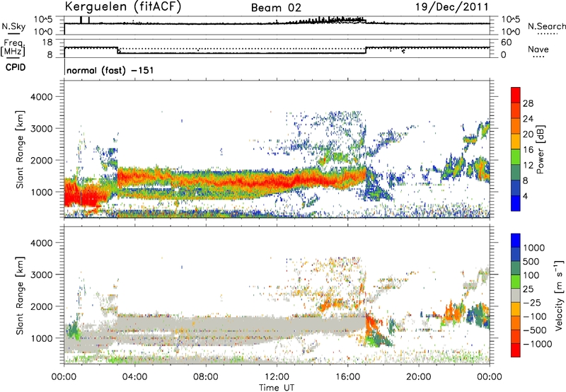Click the '4000' tick on the power panel
566x392 pixels.
click(41, 97)
